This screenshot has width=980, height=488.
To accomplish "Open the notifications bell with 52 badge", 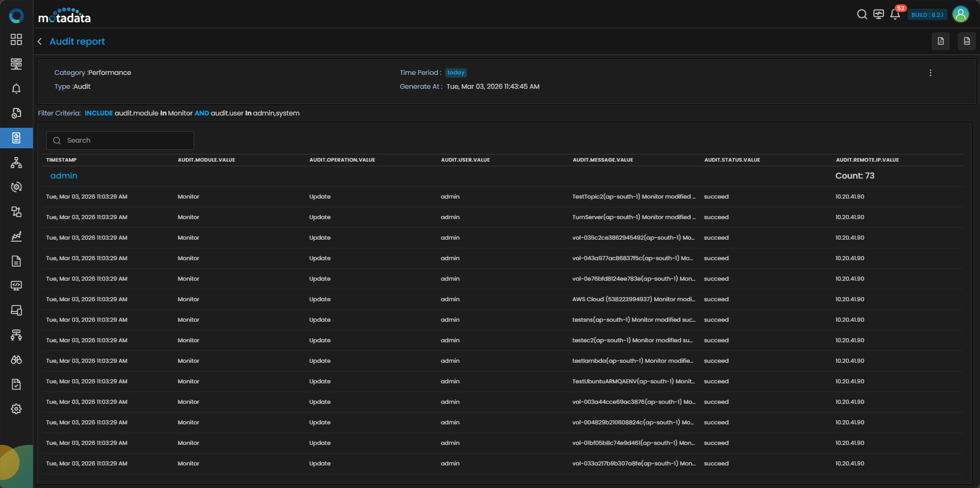I will point(895,14).
